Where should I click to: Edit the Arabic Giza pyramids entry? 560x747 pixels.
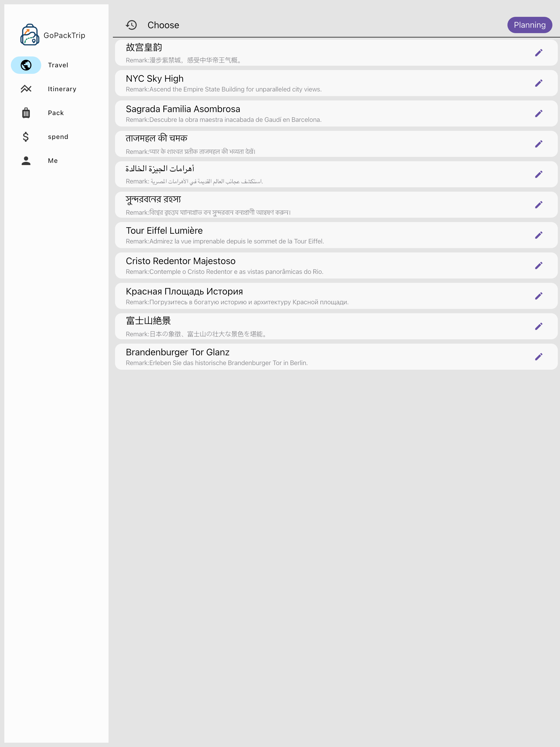tap(538, 174)
